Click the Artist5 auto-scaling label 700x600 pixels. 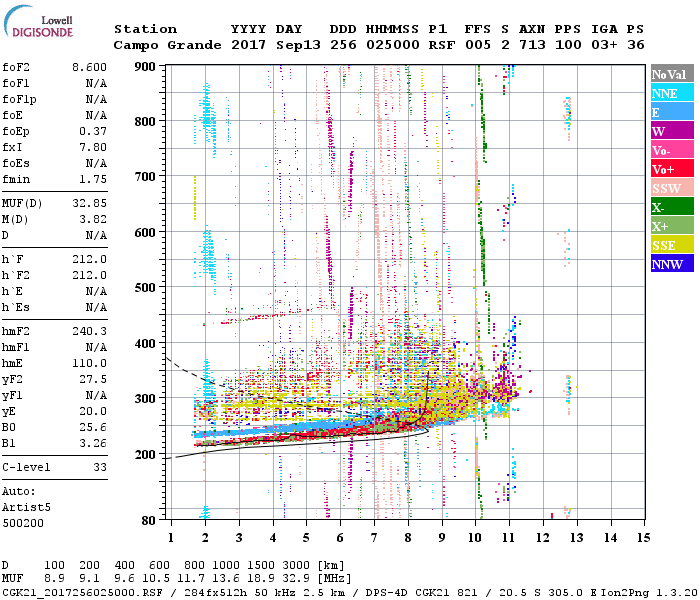coord(26,508)
